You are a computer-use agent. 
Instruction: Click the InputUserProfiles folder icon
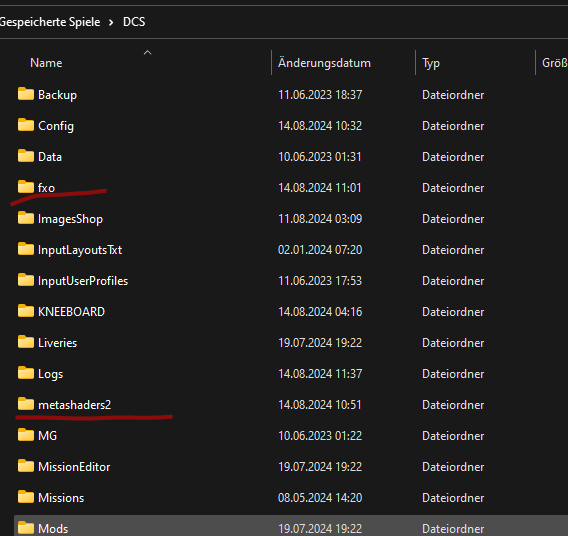click(26, 280)
